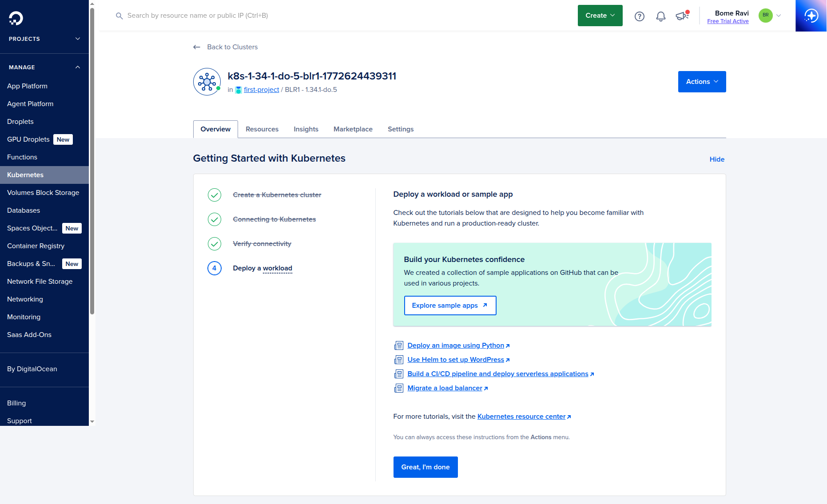The image size is (827, 504).
Task: Click the Create a Kubernetes cluster checkmark
Action: click(215, 195)
